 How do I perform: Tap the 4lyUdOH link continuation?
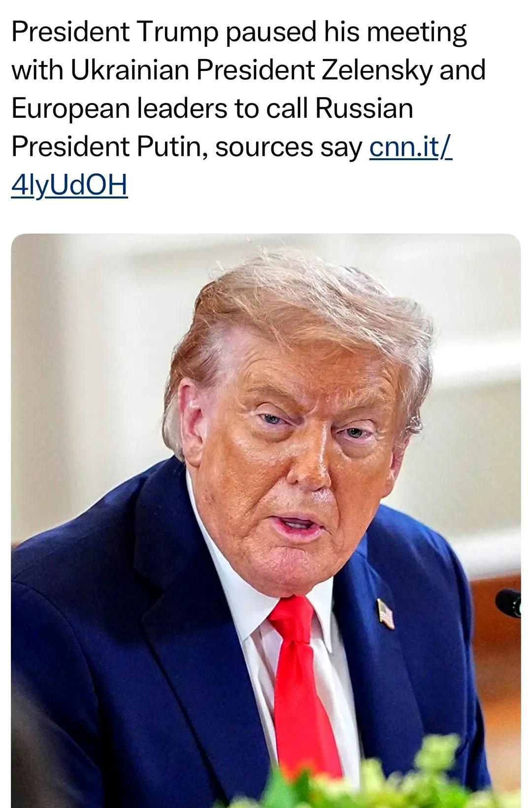[69, 185]
